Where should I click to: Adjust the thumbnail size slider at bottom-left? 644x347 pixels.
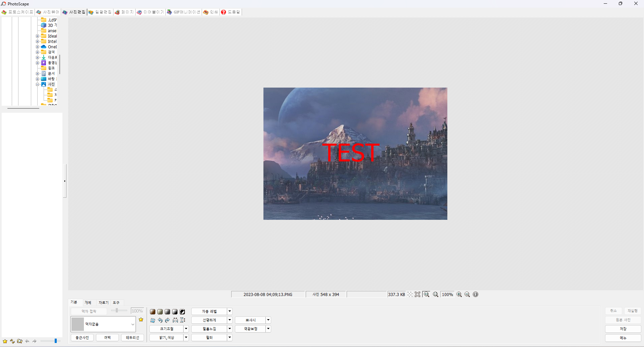point(50,341)
